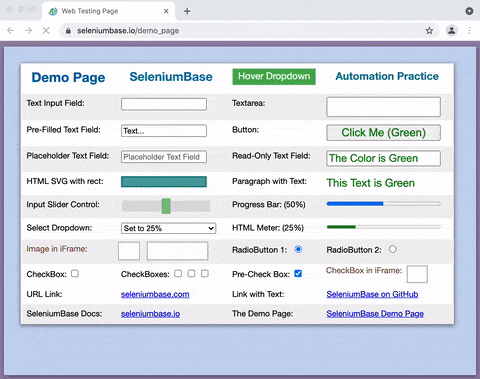
Task: Click the This Text is Green paragraph
Action: point(371,183)
